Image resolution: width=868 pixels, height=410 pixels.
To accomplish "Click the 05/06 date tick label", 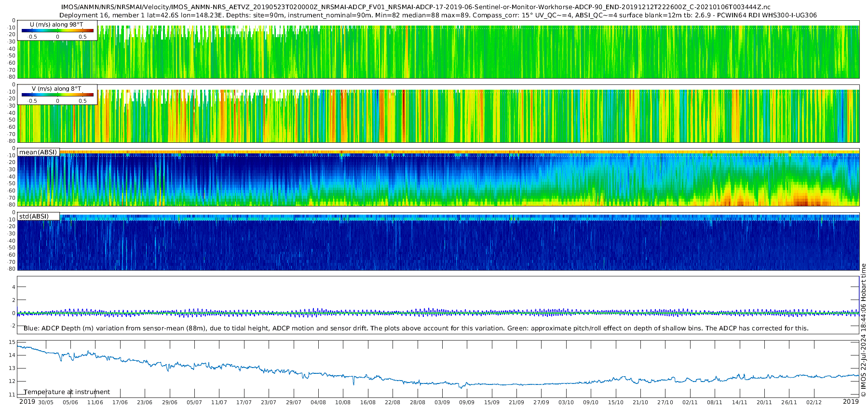I will 70,402.
